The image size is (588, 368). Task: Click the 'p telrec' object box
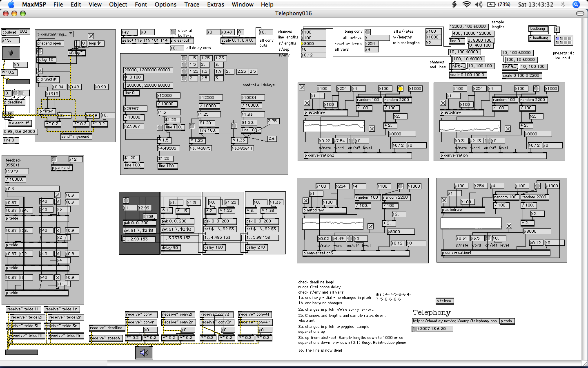tap(445, 301)
